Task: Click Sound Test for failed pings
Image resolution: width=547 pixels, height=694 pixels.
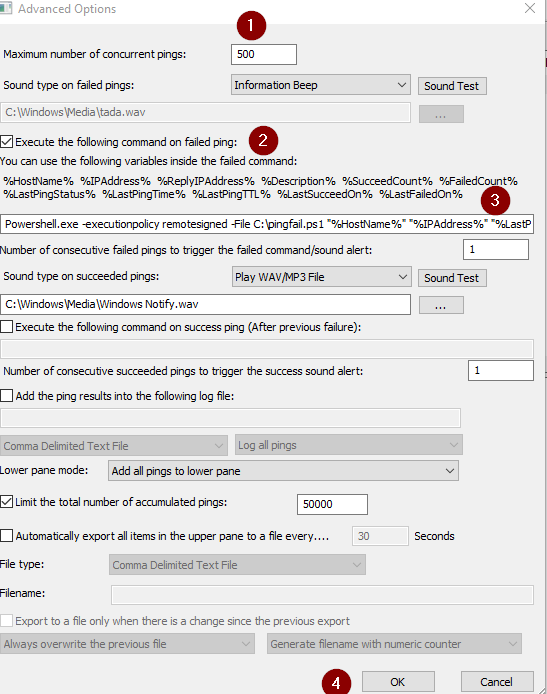Action: [452, 86]
